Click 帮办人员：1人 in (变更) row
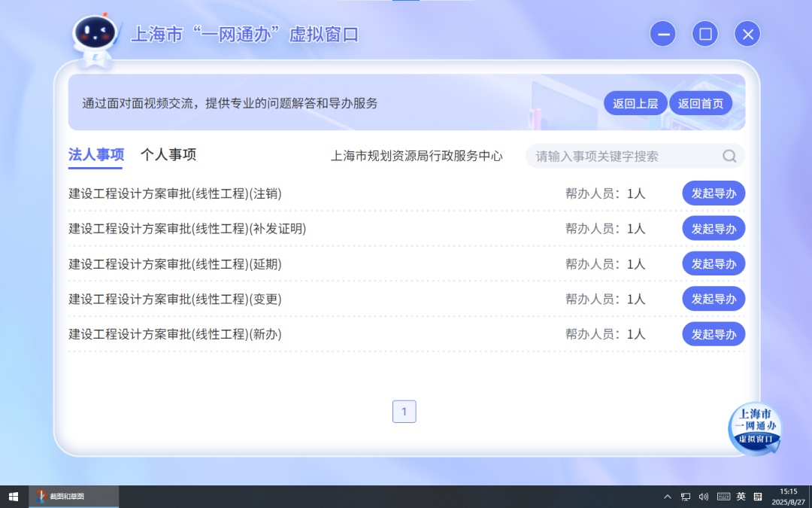The width and height of the screenshot is (812, 508). 604,300
